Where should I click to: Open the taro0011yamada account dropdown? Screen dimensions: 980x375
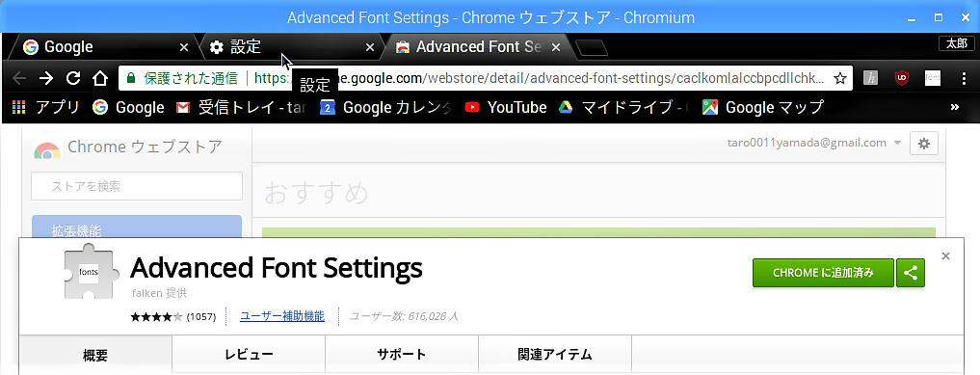coord(814,143)
